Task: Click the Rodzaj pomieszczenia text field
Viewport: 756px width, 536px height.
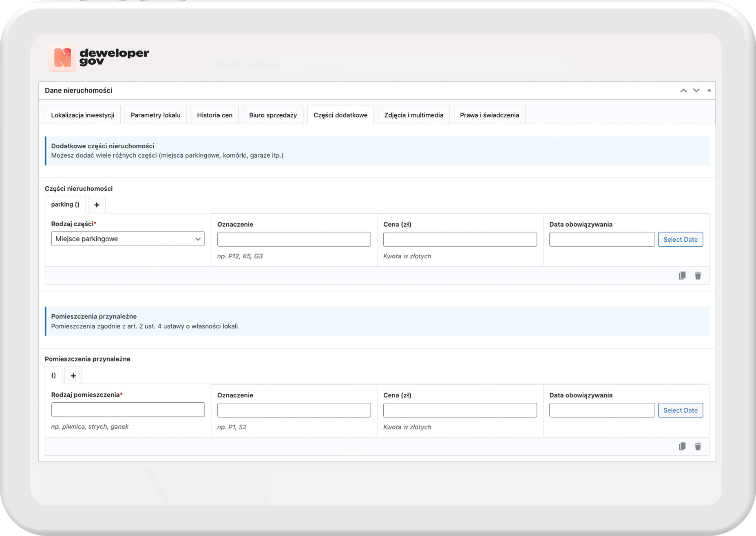Action: (x=128, y=410)
